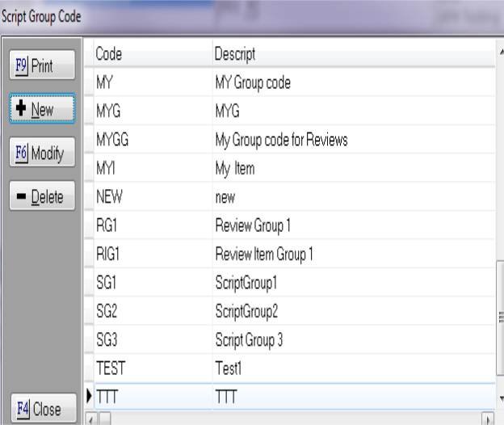Close the Script Group Code window
Viewport: 504px width, 425px height.
click(x=41, y=408)
